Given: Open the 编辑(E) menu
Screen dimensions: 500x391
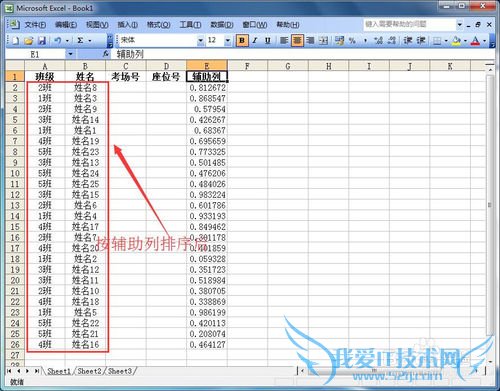Looking at the screenshot, I should pos(66,25).
